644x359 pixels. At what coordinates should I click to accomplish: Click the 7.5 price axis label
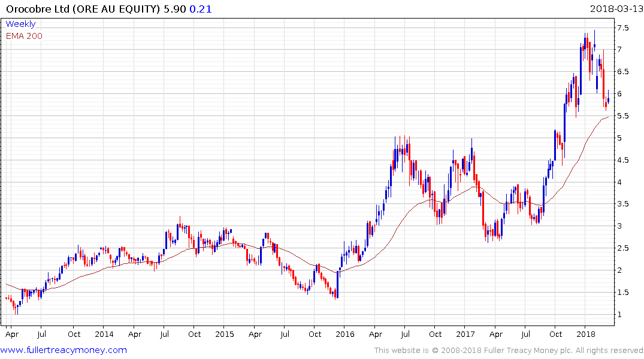coord(622,28)
